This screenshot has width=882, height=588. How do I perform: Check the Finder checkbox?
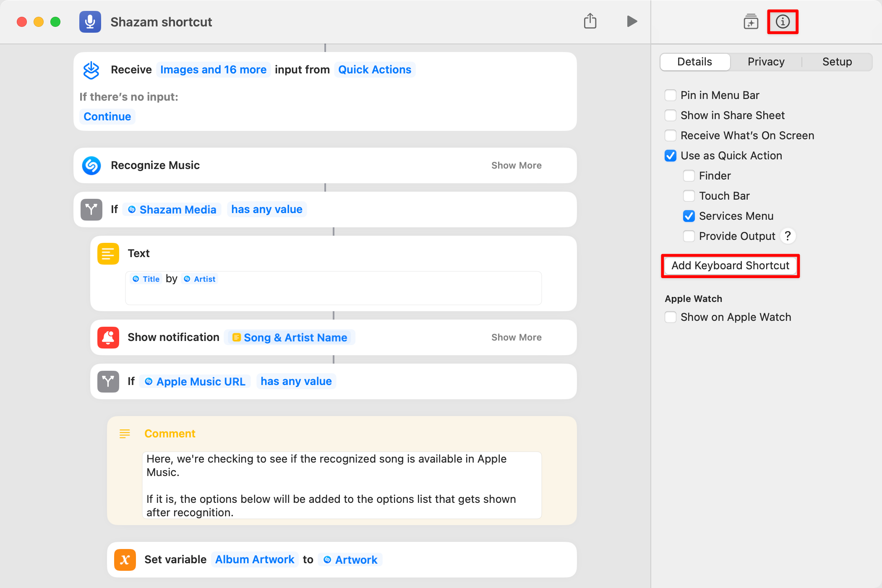pyautogui.click(x=689, y=176)
